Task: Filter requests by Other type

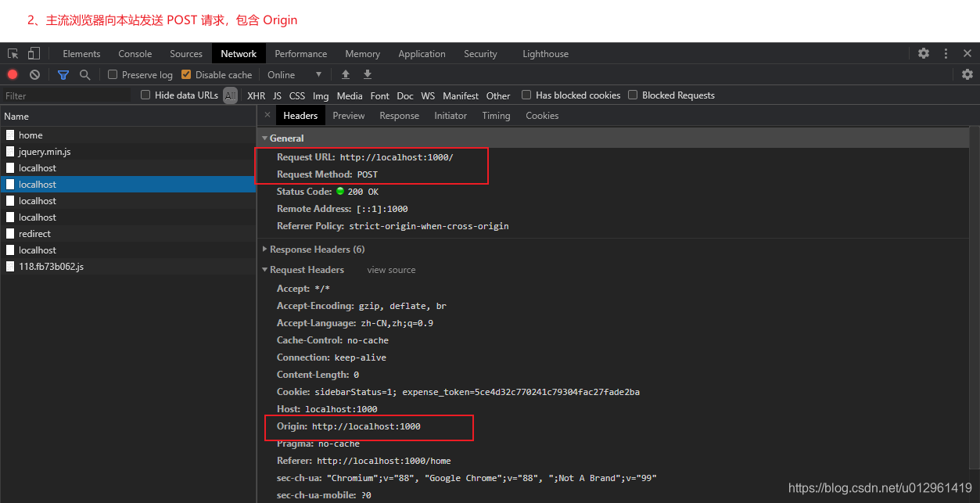Action: pos(498,95)
